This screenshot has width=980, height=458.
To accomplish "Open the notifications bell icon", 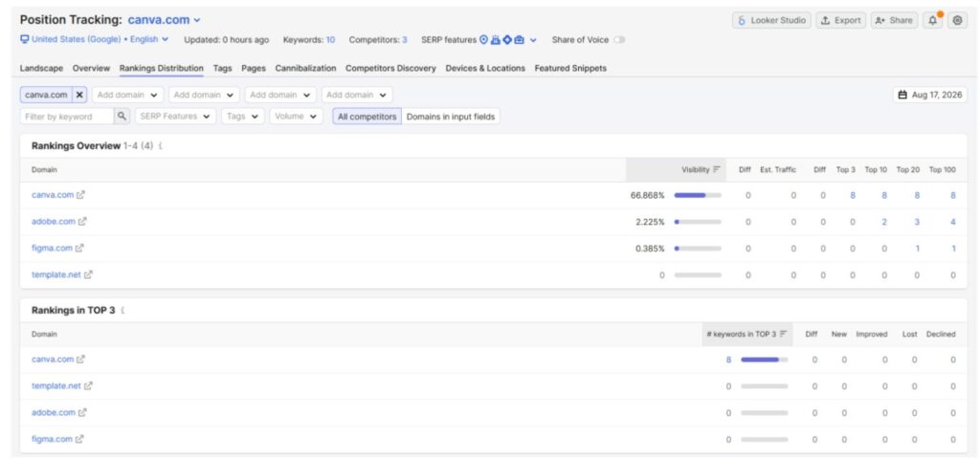I will (x=932, y=21).
